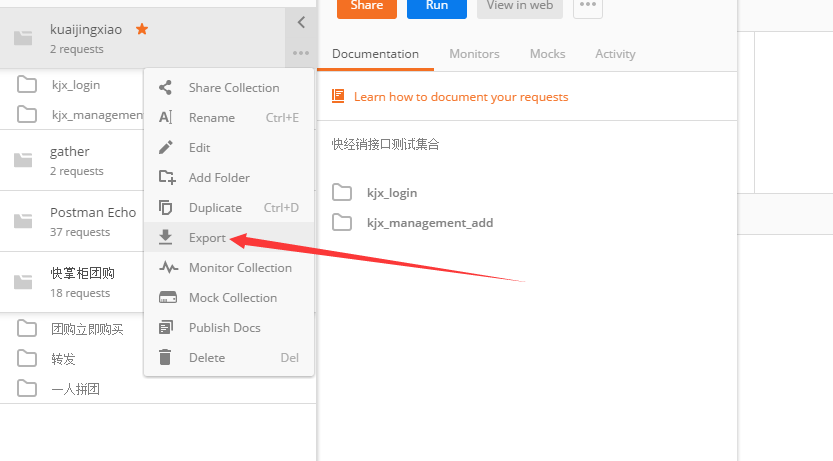The height and width of the screenshot is (461, 833).
Task: Click the Add Folder icon
Action: (166, 178)
